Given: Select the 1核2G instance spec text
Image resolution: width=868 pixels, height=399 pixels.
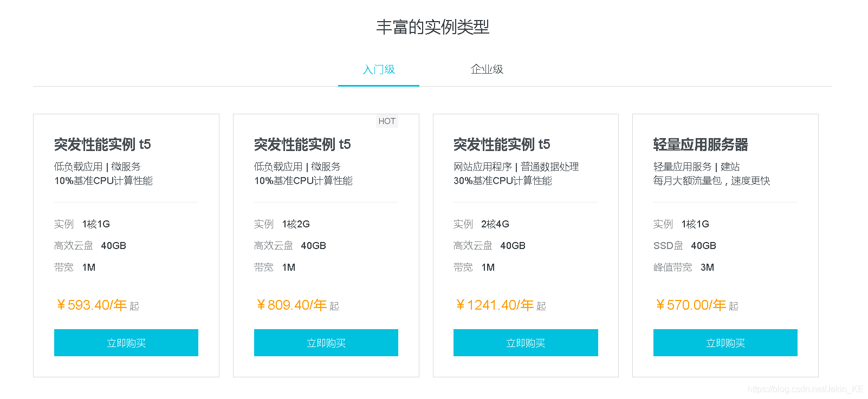Looking at the screenshot, I should tap(295, 224).
